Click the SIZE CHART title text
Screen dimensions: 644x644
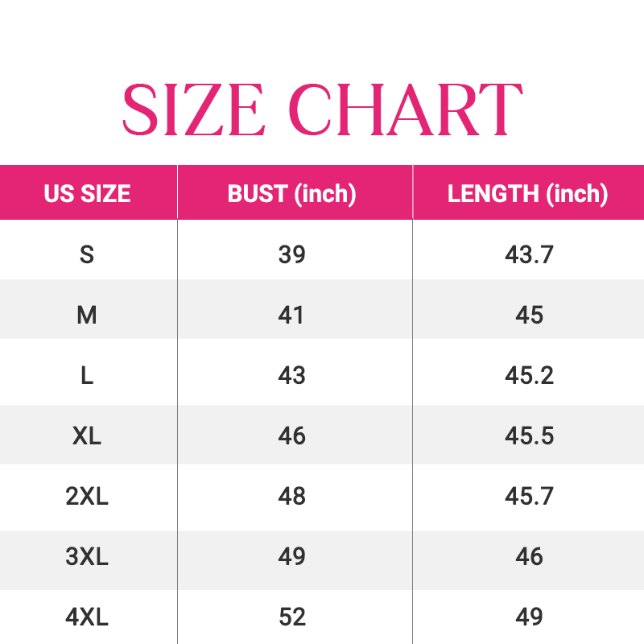pyautogui.click(x=322, y=109)
